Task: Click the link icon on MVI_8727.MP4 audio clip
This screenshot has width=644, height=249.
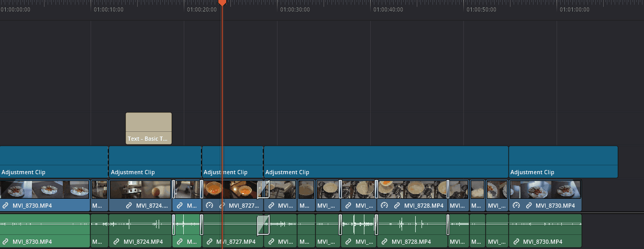Action: click(x=209, y=242)
